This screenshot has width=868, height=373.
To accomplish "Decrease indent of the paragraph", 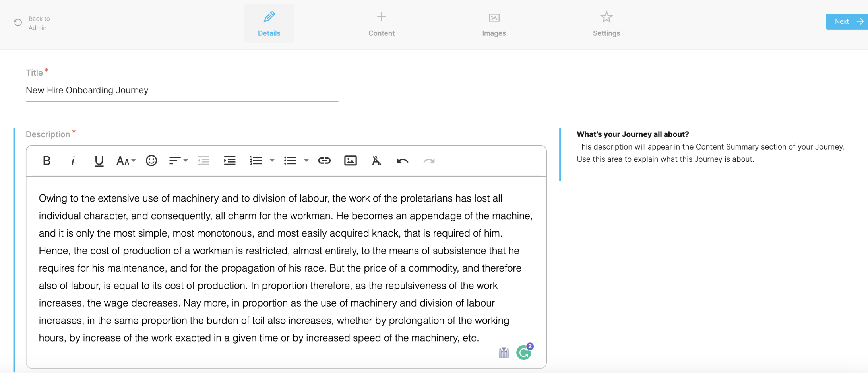I will point(204,161).
